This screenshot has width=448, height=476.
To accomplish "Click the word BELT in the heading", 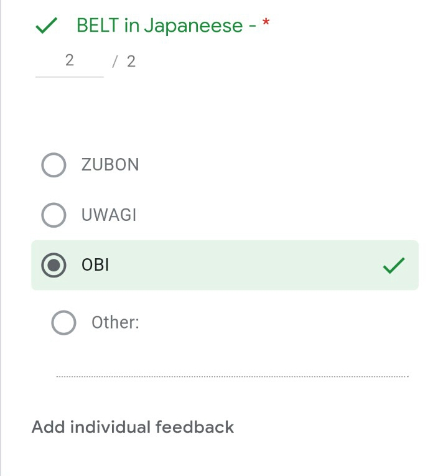I will (97, 26).
